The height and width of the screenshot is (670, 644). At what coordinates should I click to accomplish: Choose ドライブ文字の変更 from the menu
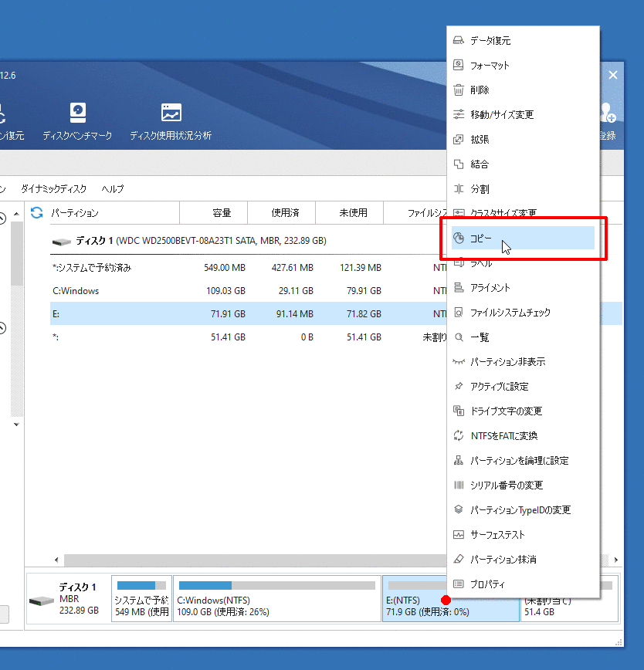[506, 411]
